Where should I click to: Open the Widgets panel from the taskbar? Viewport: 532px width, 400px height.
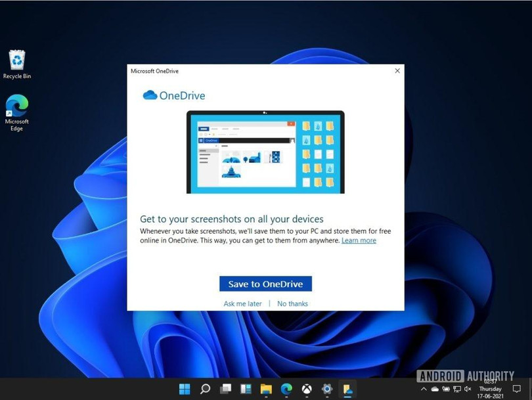coord(246,389)
